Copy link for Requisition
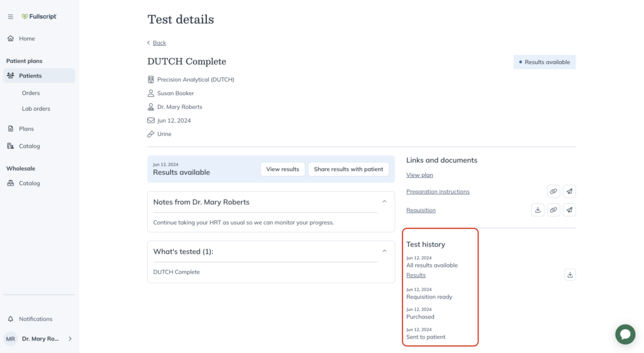644x353 pixels. (553, 210)
